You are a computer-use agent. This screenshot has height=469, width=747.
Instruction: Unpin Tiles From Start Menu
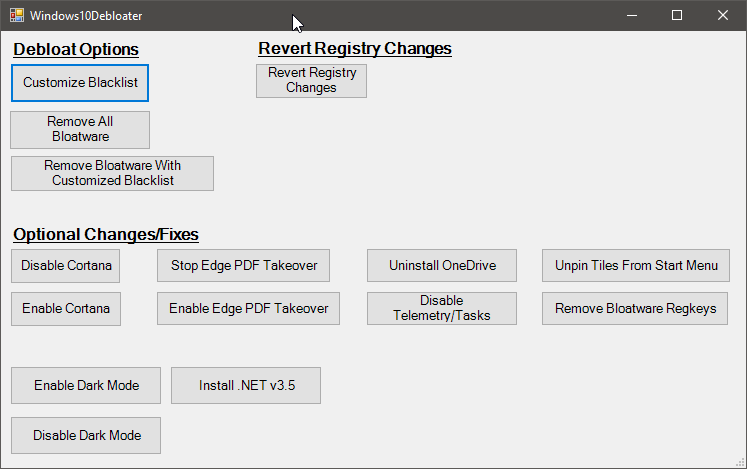[x=636, y=266]
